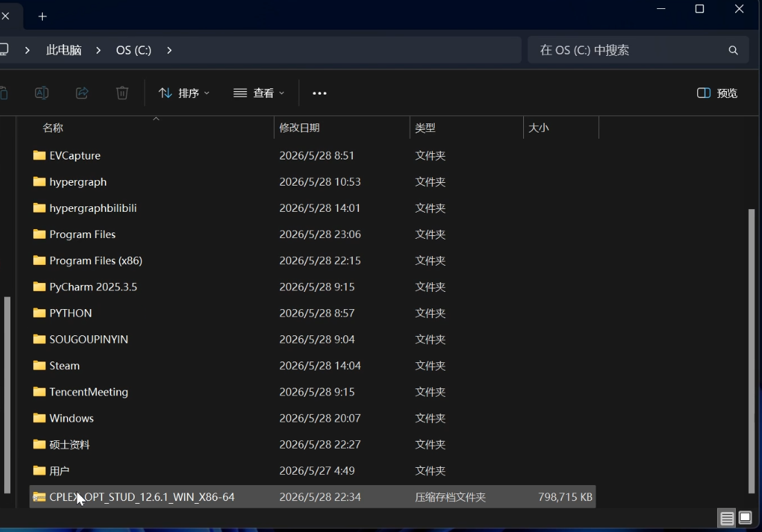
Task: Click the rename toolbar icon
Action: click(42, 92)
